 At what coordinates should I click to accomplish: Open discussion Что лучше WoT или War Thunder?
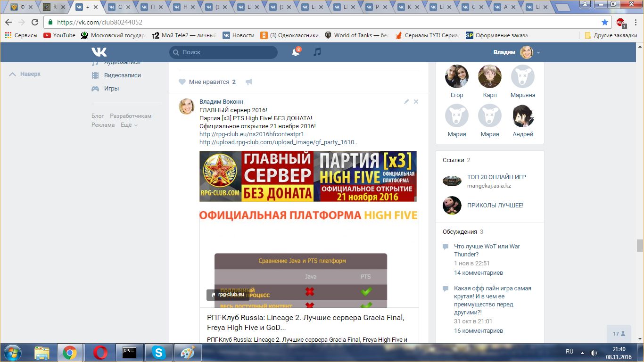[x=487, y=250]
